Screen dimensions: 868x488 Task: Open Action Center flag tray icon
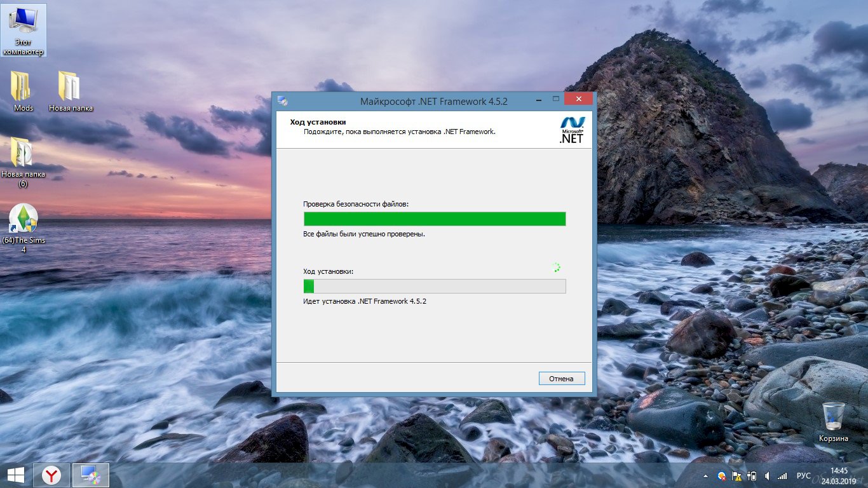pyautogui.click(x=737, y=476)
